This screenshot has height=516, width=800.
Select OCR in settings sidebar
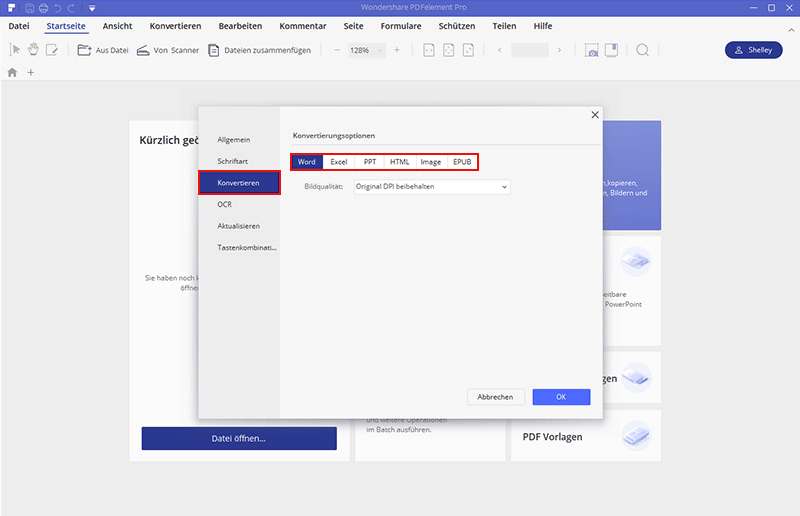[225, 204]
